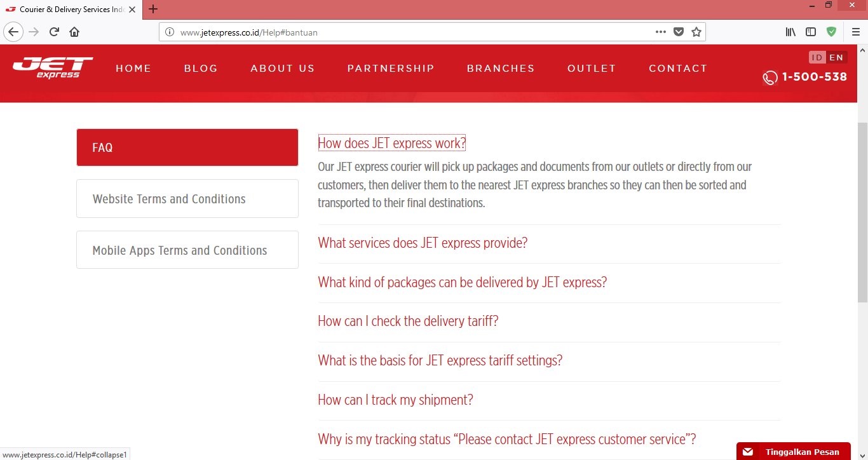
Task: Click the JET express logo
Action: (53, 67)
